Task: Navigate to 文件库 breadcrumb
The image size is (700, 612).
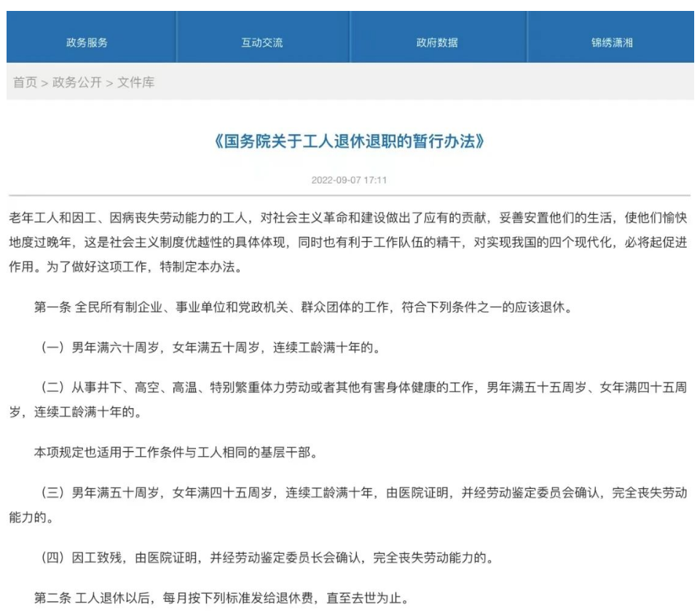Action: (135, 82)
